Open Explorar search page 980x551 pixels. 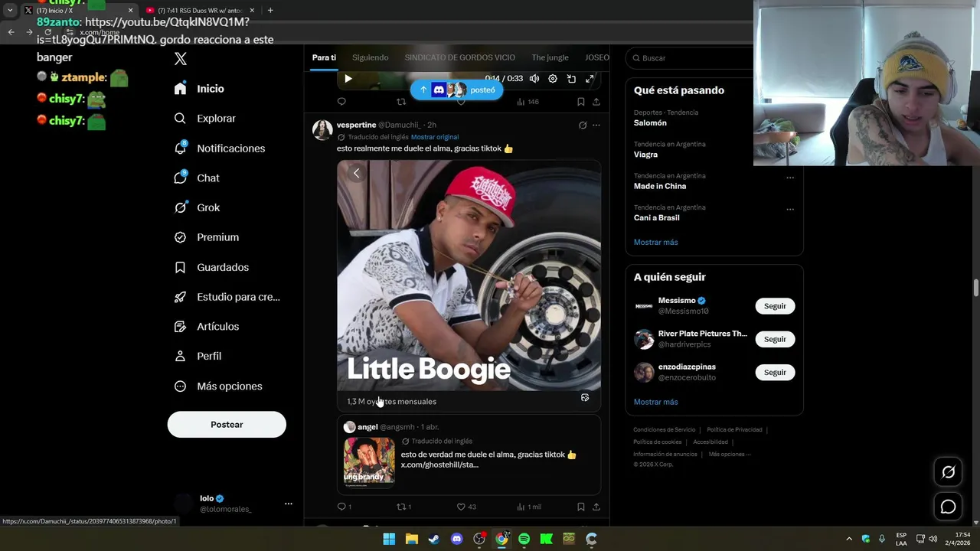coord(204,119)
